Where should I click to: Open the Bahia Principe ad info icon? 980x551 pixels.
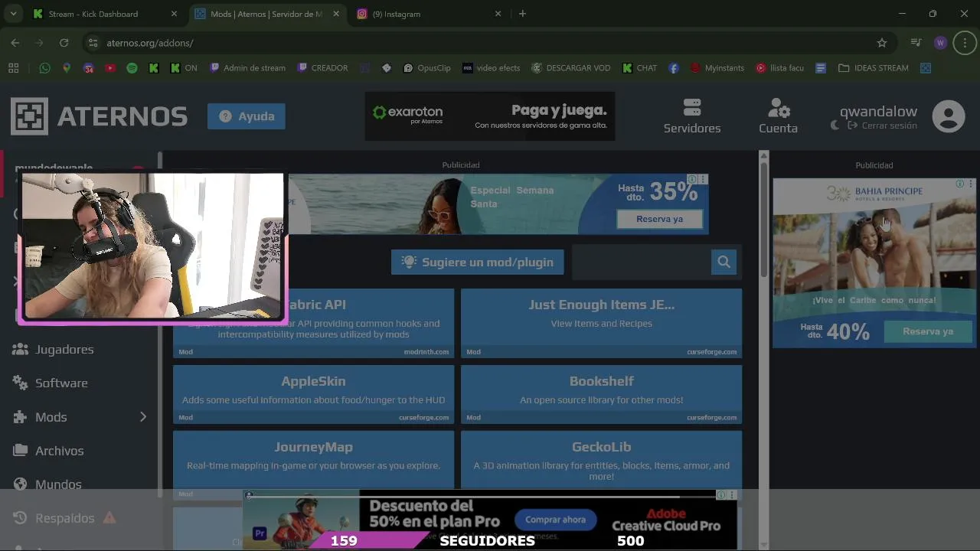[x=959, y=184]
